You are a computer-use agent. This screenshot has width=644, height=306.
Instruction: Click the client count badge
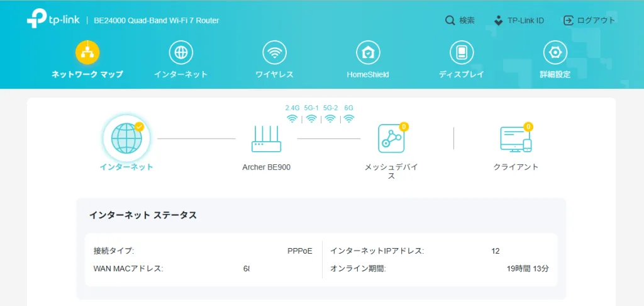pos(528,127)
